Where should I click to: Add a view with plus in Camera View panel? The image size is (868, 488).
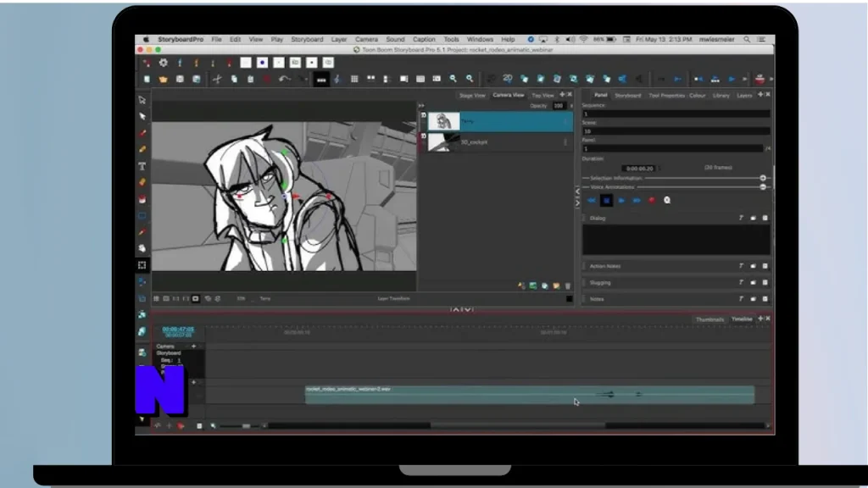click(x=562, y=95)
